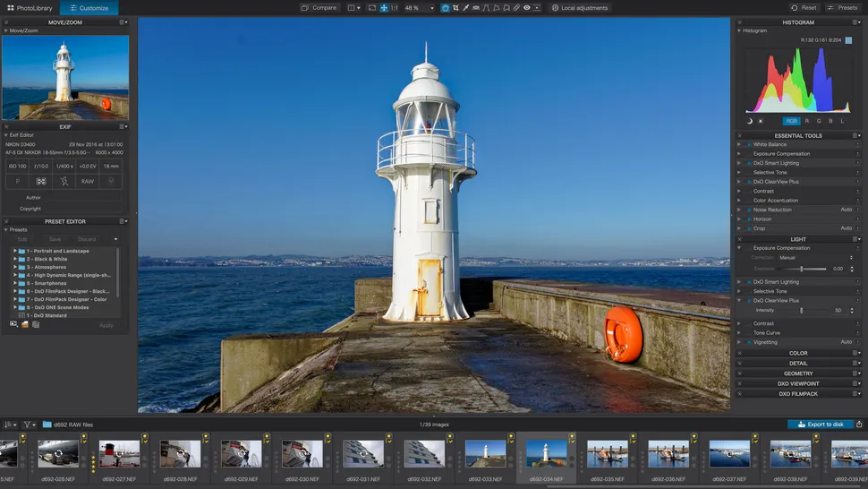Screen dimensions: 868x489
Task: Adjust the ClearView Plus Intensity slider
Action: tap(801, 310)
